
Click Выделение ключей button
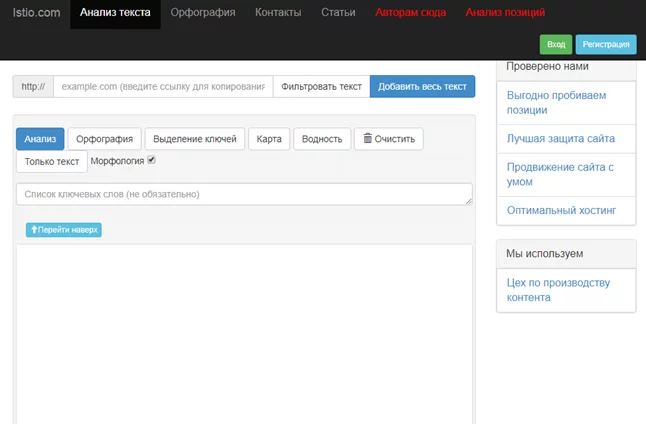click(x=194, y=139)
